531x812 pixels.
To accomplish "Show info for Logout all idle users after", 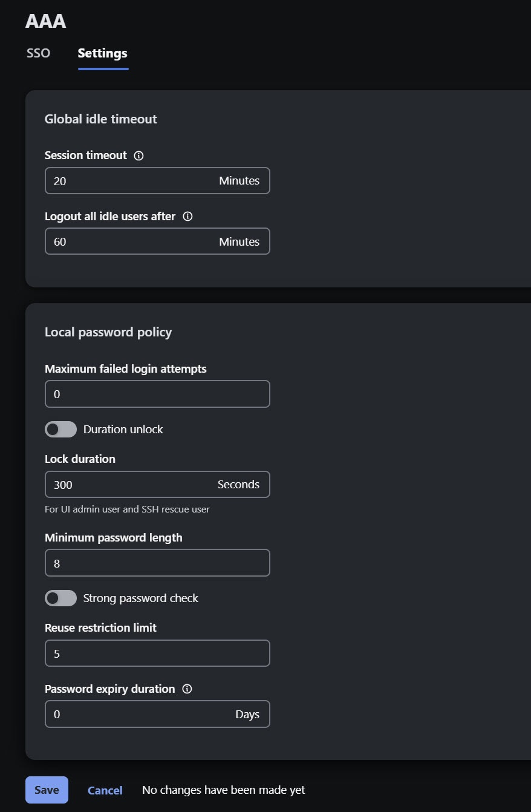I will point(187,216).
